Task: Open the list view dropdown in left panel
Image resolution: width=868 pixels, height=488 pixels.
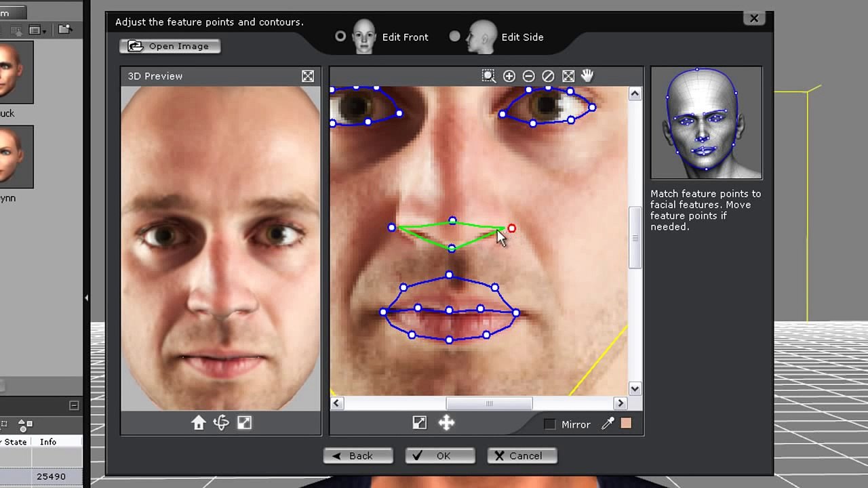Action: coord(38,30)
